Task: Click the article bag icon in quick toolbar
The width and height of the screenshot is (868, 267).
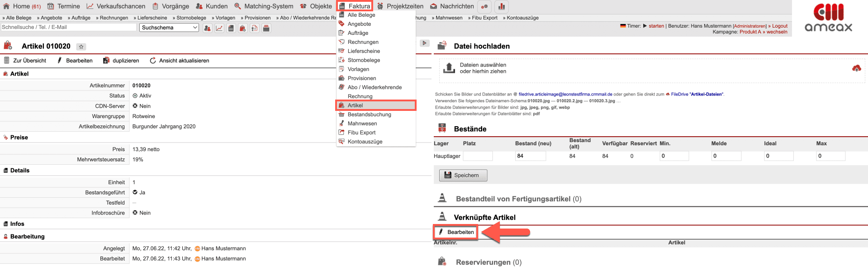Action: (243, 28)
